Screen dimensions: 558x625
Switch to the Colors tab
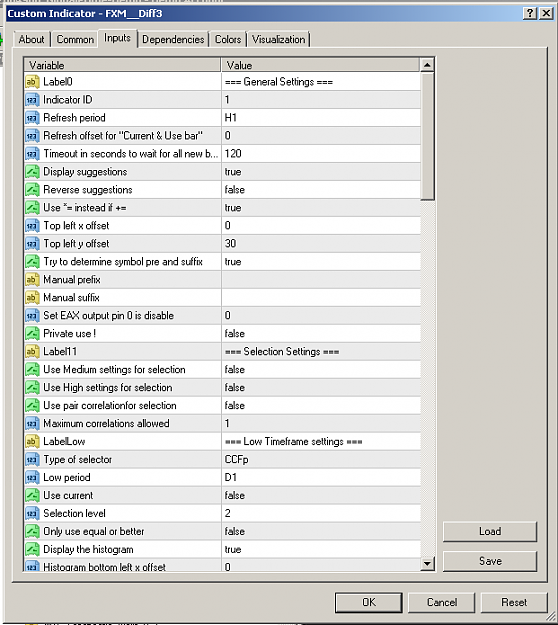228,39
